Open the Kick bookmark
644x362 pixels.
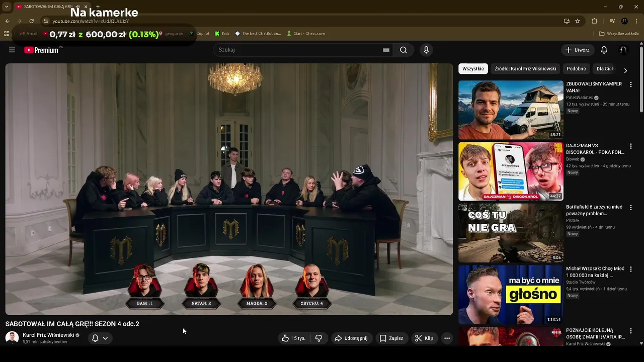tap(222, 34)
